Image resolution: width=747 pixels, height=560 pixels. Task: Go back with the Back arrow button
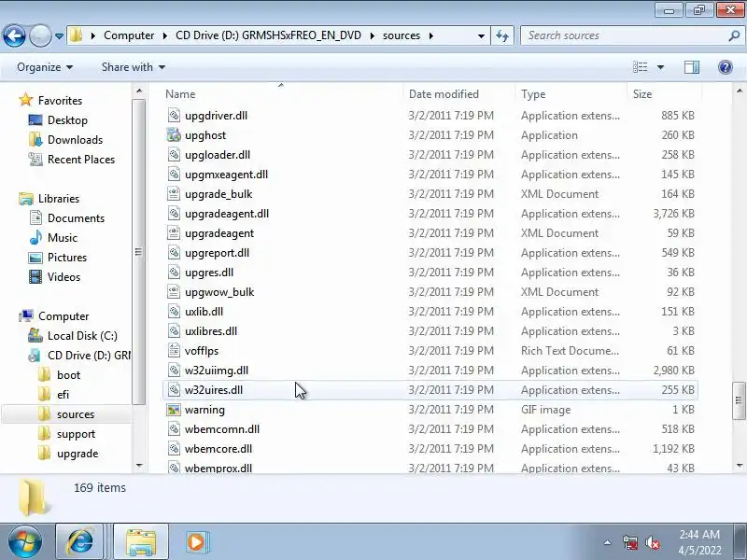14,35
